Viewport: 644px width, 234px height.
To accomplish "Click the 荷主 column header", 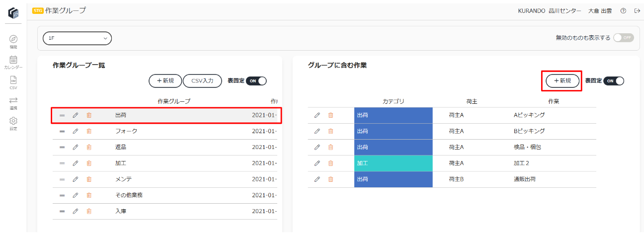I will point(472,101).
